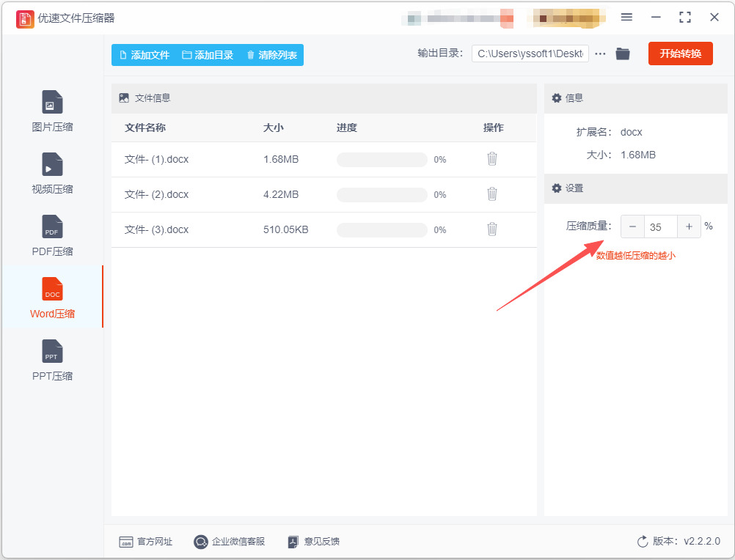The height and width of the screenshot is (560, 735).
Task: Click the output directory path field
Action: point(530,54)
